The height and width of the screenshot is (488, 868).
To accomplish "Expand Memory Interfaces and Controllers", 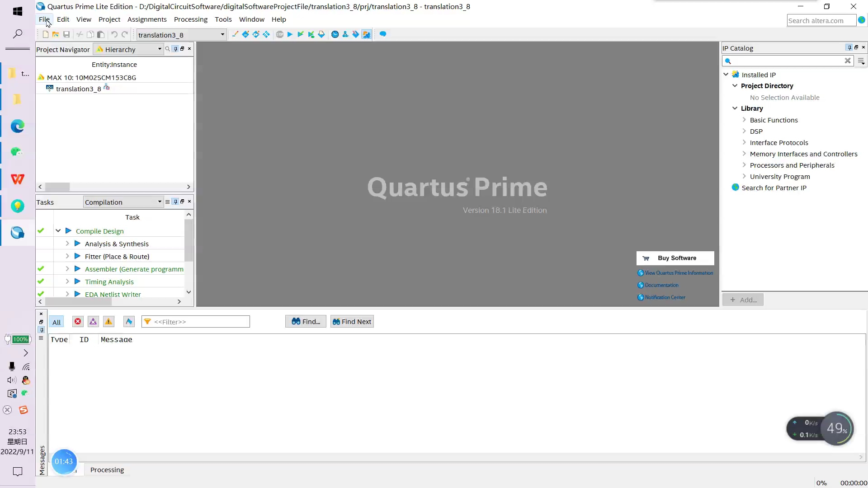I will tap(744, 154).
